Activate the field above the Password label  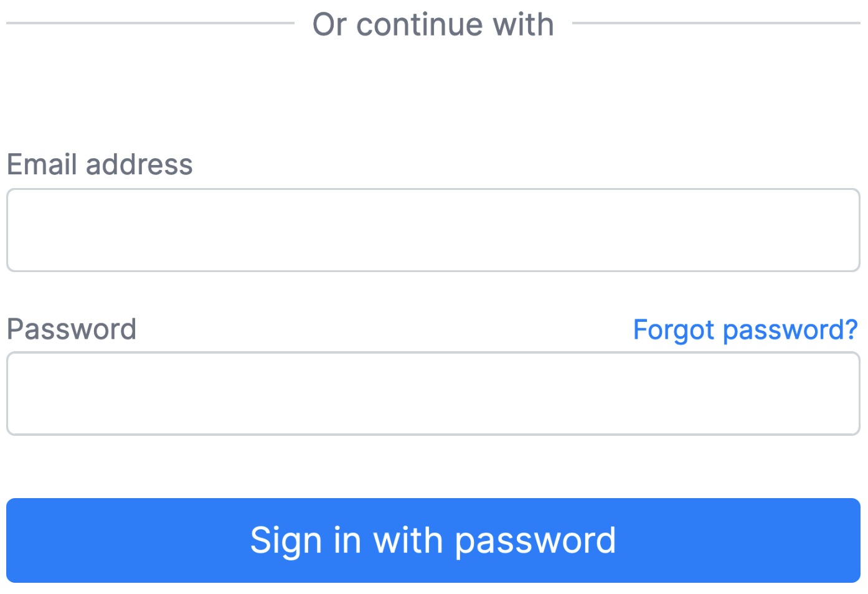click(x=433, y=230)
